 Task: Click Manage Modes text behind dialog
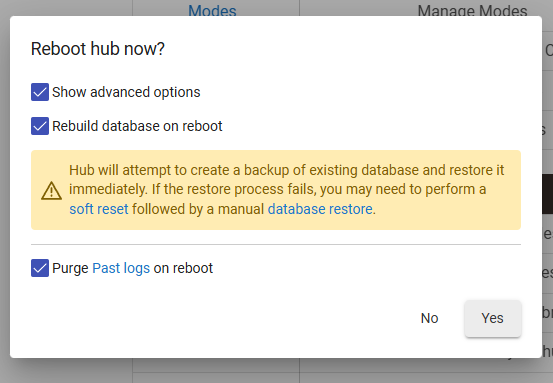[473, 11]
